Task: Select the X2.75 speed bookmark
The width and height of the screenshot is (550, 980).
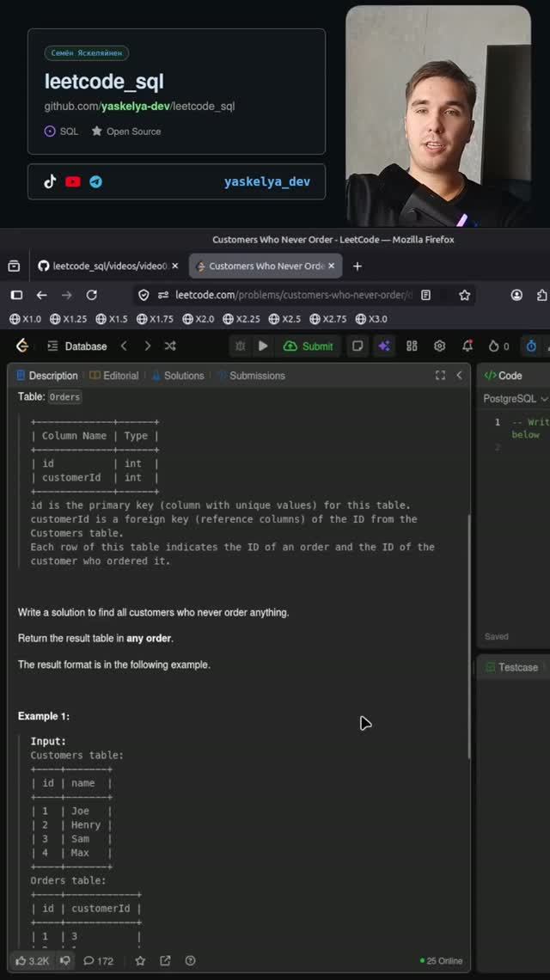Action: (x=327, y=319)
